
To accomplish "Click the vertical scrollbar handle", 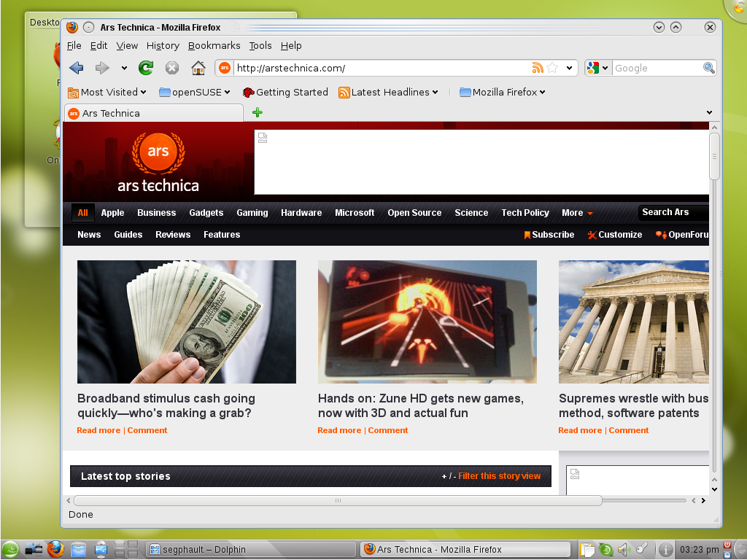I will (x=714, y=156).
